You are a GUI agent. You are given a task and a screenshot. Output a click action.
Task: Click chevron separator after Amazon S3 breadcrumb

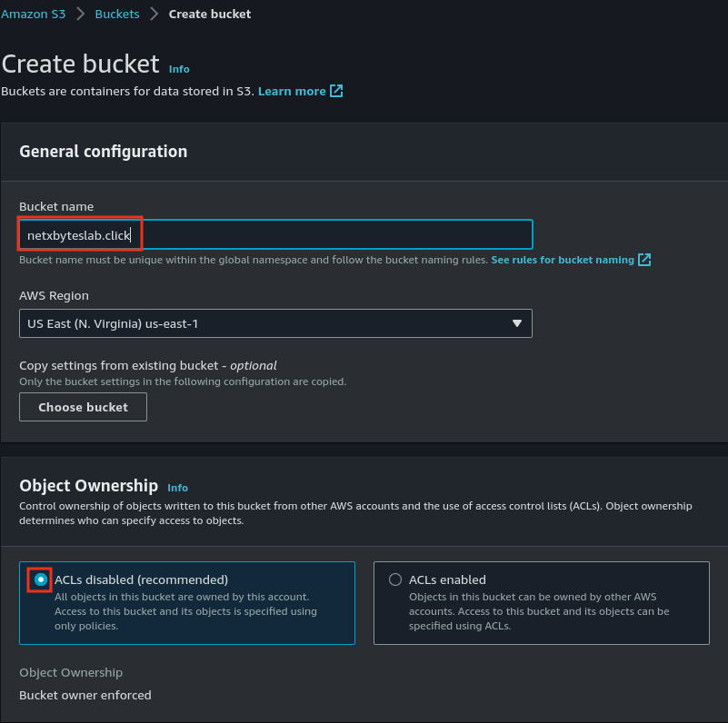pos(79,14)
